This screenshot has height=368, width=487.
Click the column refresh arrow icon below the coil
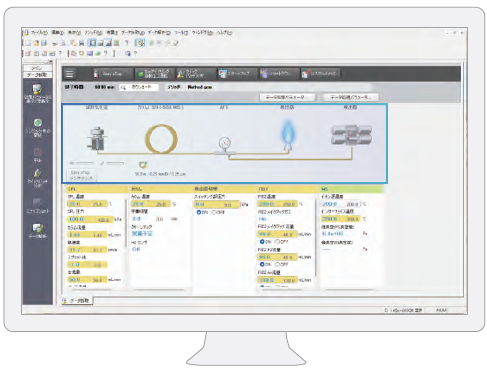point(143,165)
